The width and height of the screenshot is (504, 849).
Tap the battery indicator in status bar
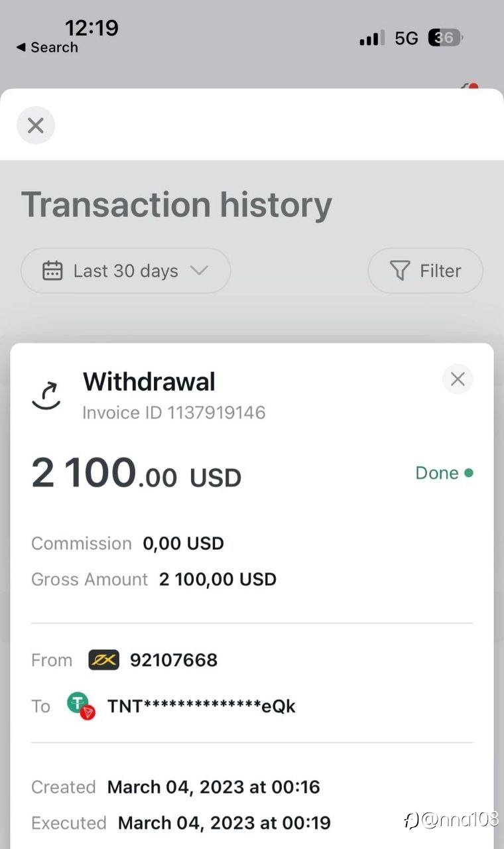pos(445,38)
